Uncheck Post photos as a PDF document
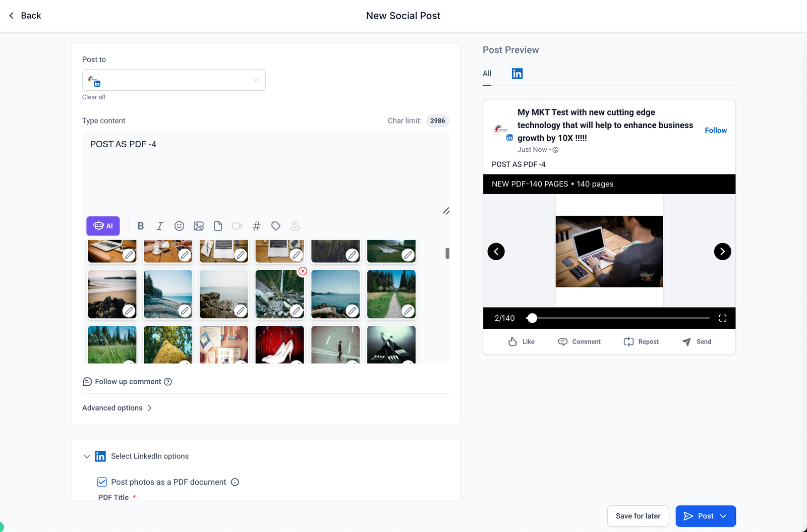Image resolution: width=807 pixels, height=532 pixels. click(x=102, y=482)
